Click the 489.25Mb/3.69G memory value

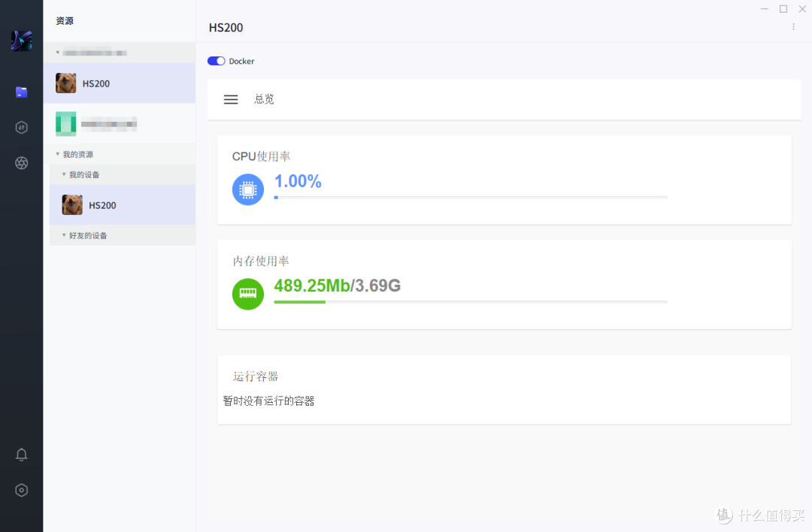click(x=337, y=286)
